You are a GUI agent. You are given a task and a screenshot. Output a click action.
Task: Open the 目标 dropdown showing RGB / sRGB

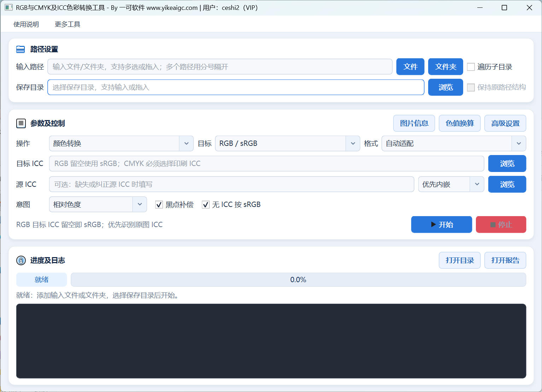287,143
